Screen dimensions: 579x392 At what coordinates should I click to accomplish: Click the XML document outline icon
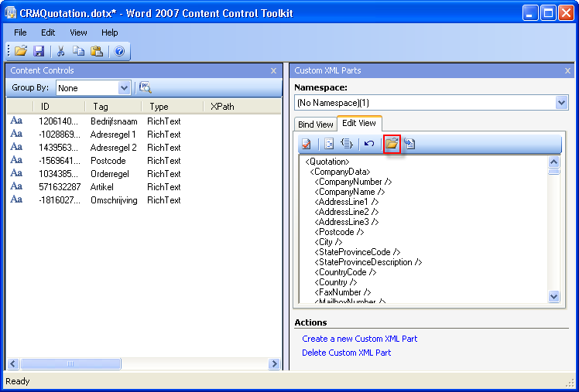pyautogui.click(x=329, y=144)
